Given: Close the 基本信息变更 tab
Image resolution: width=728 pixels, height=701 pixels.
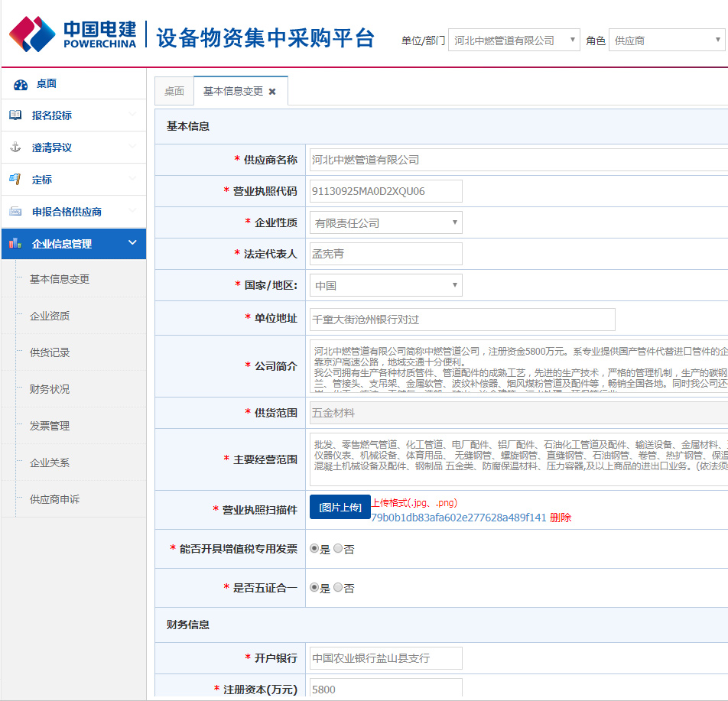Looking at the screenshot, I should pos(274,90).
